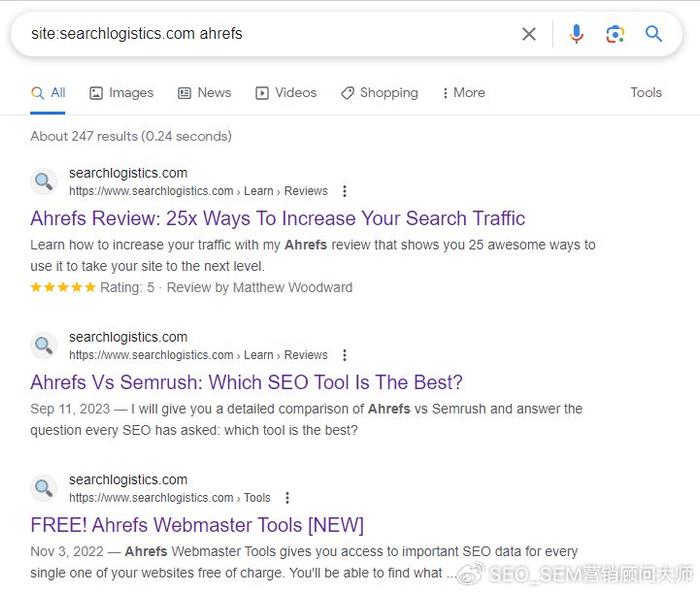700x593 pixels.
Task: Open the Tools filter options
Action: coord(646,92)
